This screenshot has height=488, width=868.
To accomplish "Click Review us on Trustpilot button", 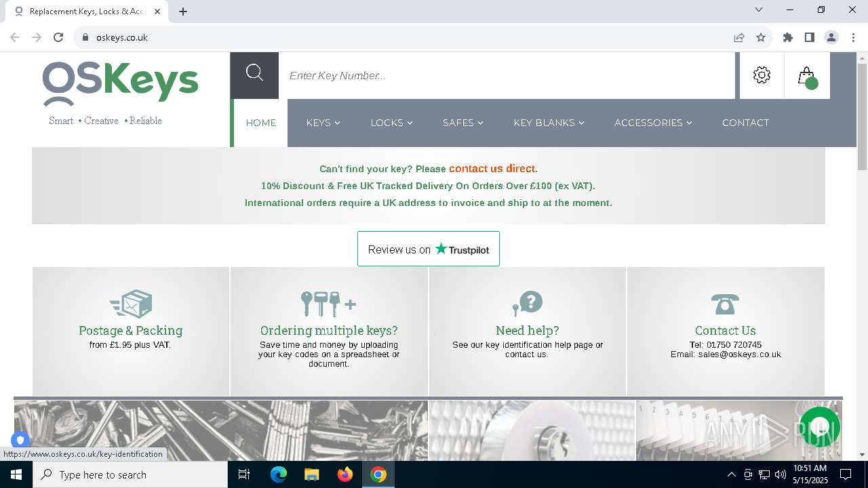I will (429, 249).
